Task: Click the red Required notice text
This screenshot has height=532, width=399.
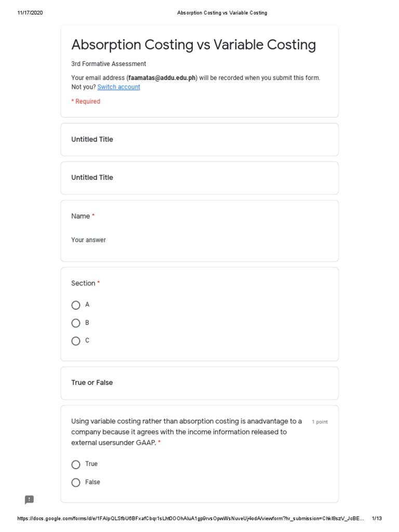Action: (86, 101)
